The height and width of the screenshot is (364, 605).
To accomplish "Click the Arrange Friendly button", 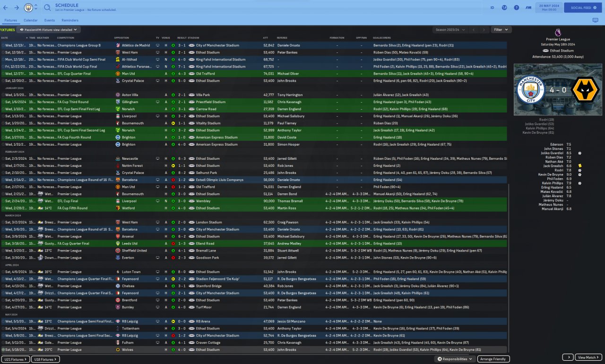I will (x=494, y=359).
